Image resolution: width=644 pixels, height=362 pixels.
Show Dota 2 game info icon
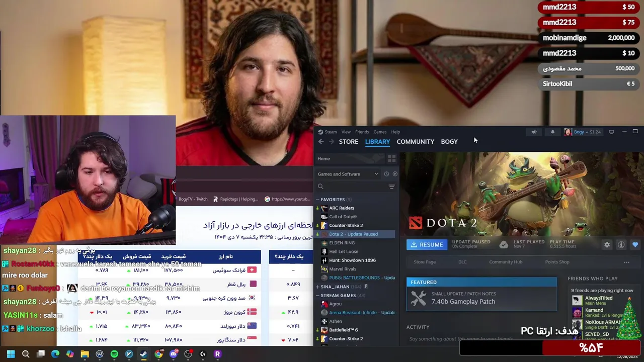pyautogui.click(x=621, y=245)
